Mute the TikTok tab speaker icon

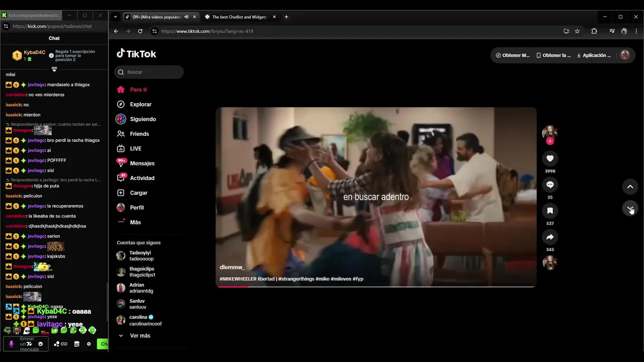click(187, 17)
